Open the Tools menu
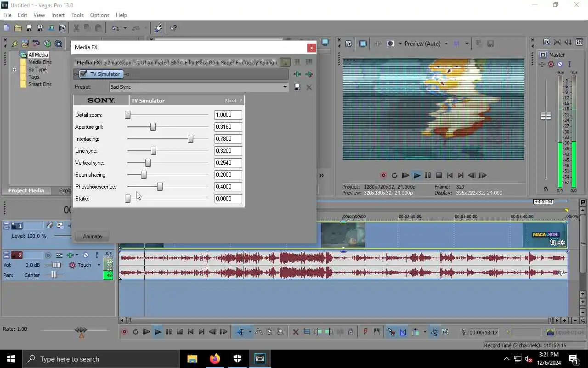The image size is (588, 368). point(77,15)
